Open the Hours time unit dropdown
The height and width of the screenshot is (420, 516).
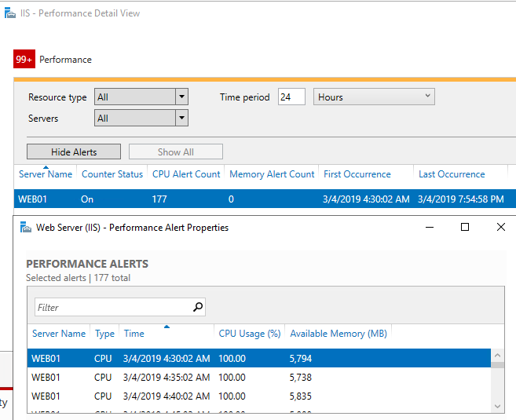click(374, 97)
